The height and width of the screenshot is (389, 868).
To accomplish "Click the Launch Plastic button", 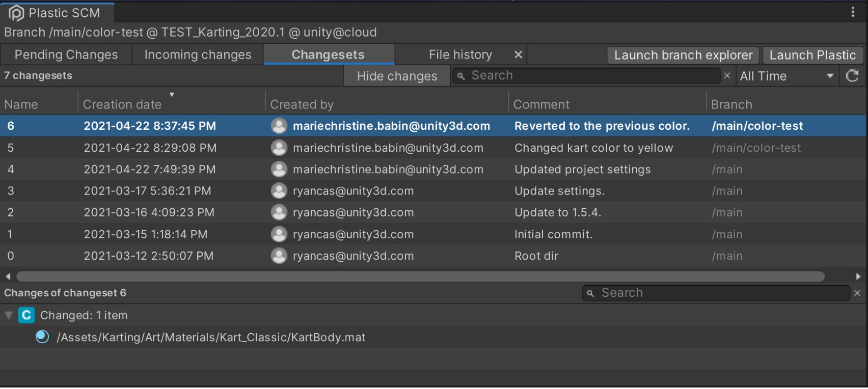I will click(x=812, y=55).
